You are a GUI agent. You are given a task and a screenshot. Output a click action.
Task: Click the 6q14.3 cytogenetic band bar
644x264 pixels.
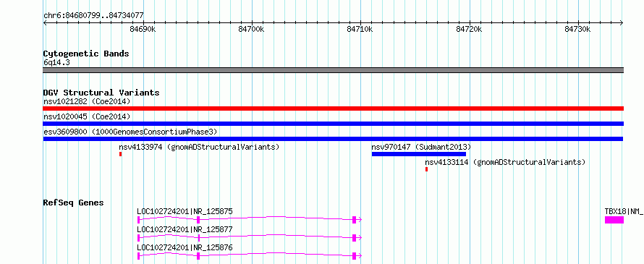pyautogui.click(x=333, y=70)
